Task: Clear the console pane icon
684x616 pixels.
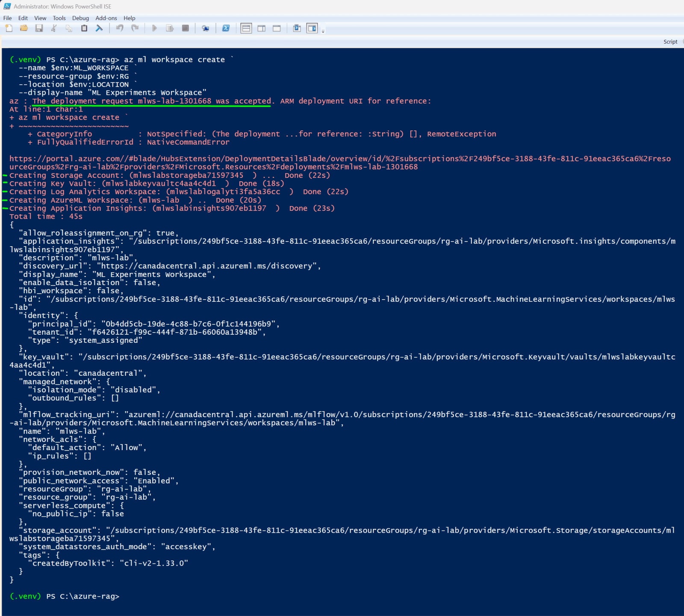Action: 99,28
